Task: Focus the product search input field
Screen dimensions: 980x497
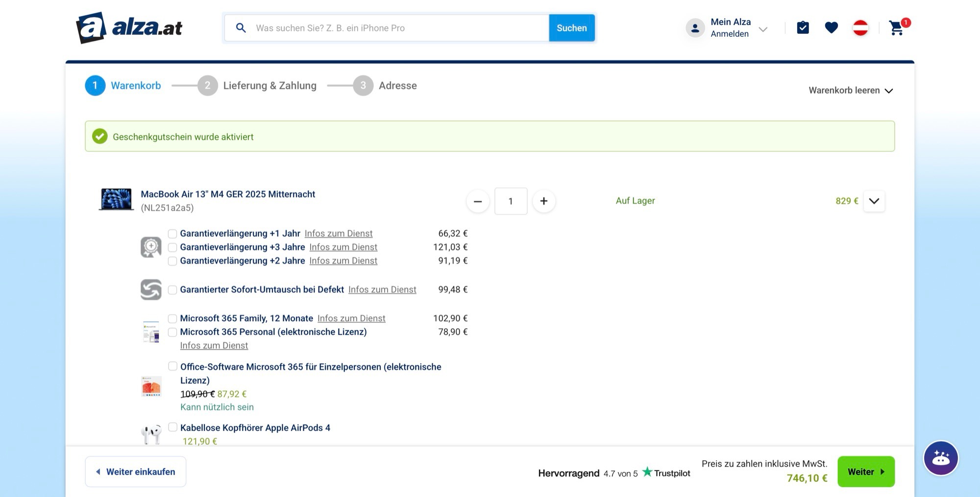Action: [x=399, y=28]
